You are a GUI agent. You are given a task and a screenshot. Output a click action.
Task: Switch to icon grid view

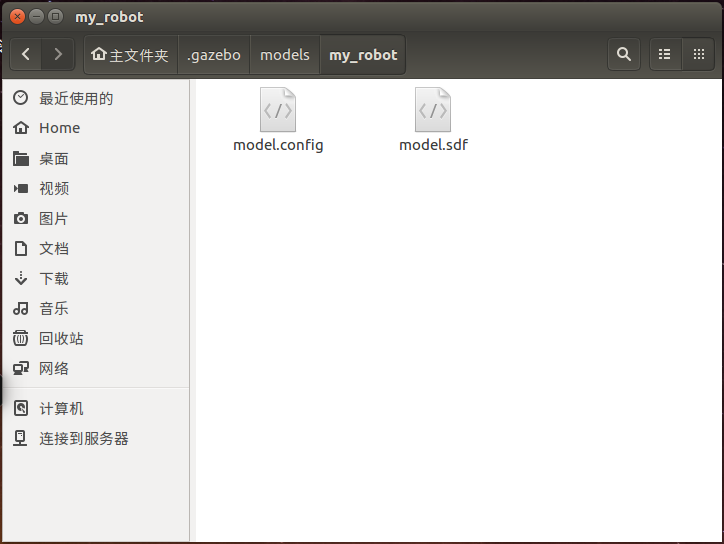coord(699,54)
